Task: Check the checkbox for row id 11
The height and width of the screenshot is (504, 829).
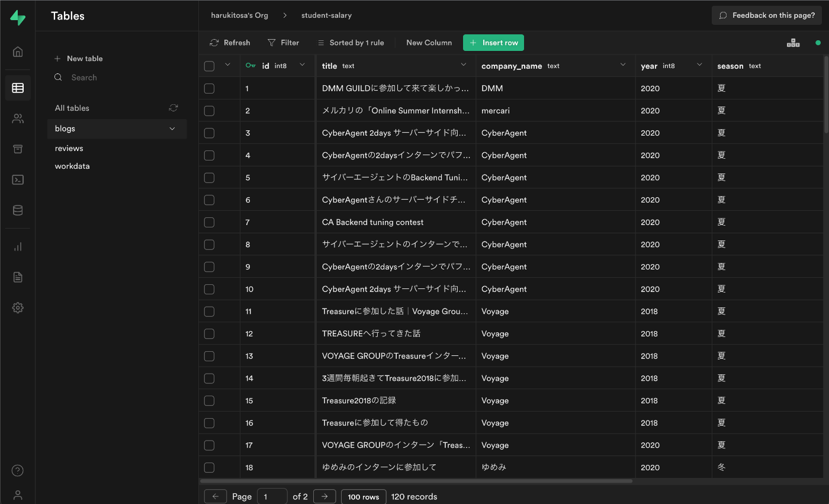Action: click(209, 312)
